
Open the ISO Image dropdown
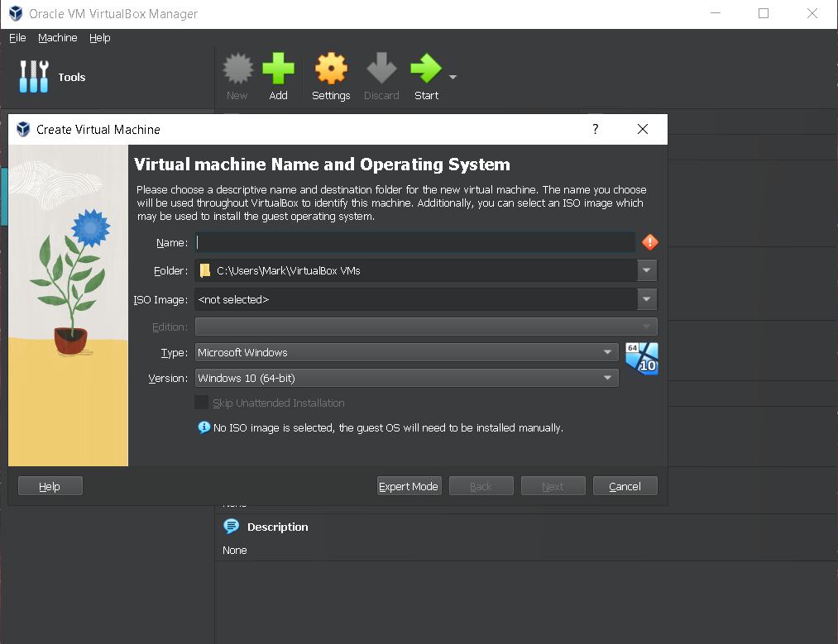(x=647, y=299)
